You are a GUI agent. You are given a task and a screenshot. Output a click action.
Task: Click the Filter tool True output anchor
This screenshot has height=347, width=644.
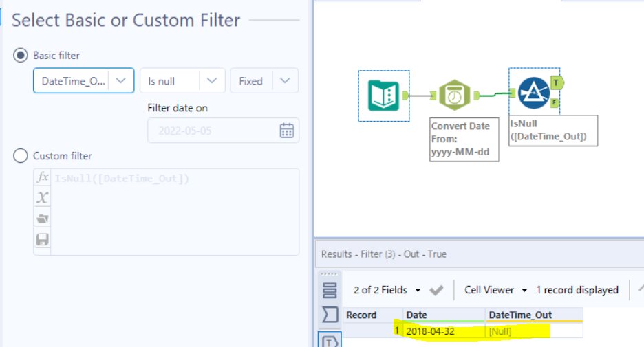(557, 83)
